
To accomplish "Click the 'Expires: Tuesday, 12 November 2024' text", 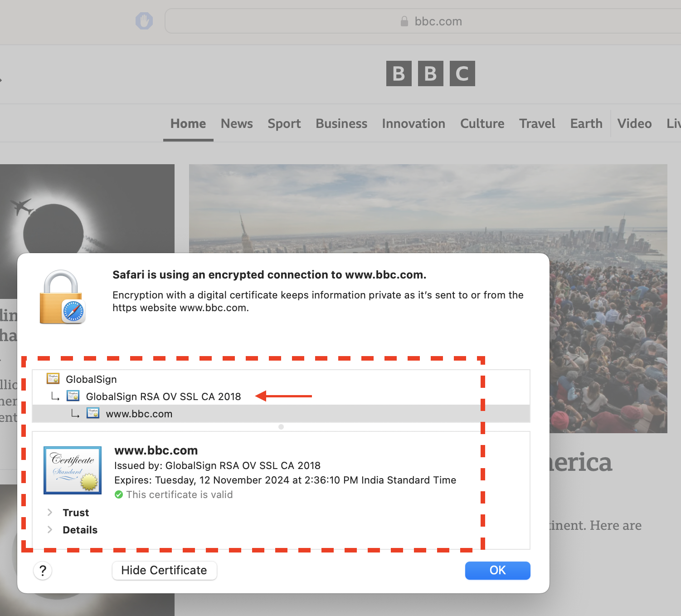I will [285, 480].
